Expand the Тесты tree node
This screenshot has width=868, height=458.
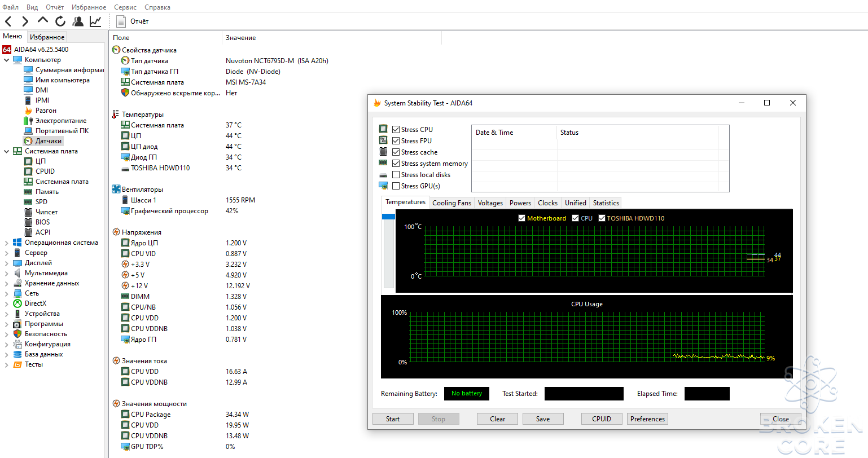[x=6, y=364]
